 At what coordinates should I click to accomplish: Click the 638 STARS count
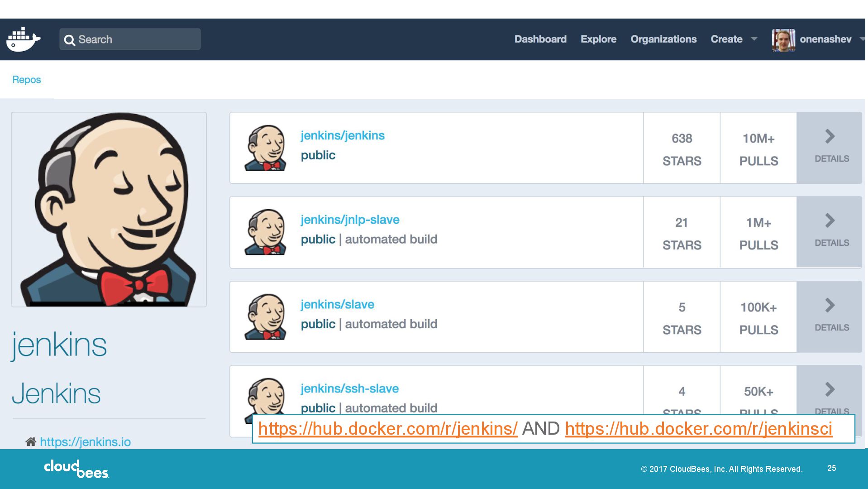click(x=682, y=149)
